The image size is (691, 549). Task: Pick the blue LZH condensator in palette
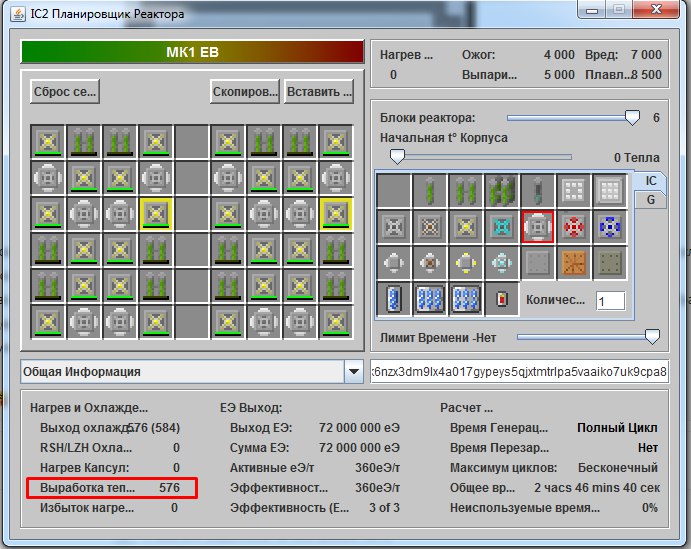pyautogui.click(x=610, y=227)
